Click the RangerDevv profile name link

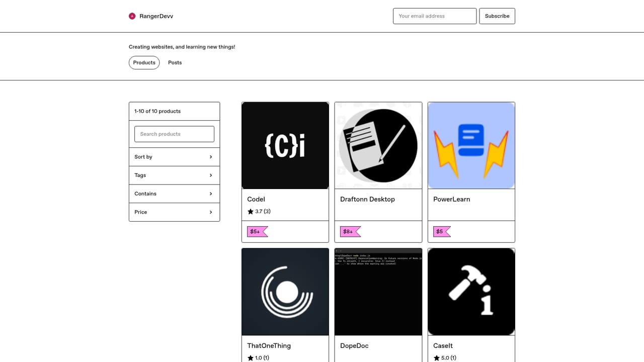[156, 16]
